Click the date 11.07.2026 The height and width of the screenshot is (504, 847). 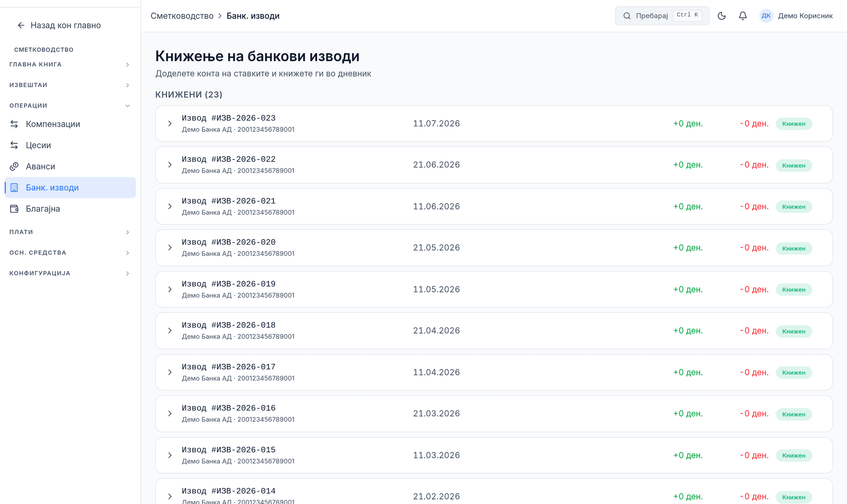(436, 124)
